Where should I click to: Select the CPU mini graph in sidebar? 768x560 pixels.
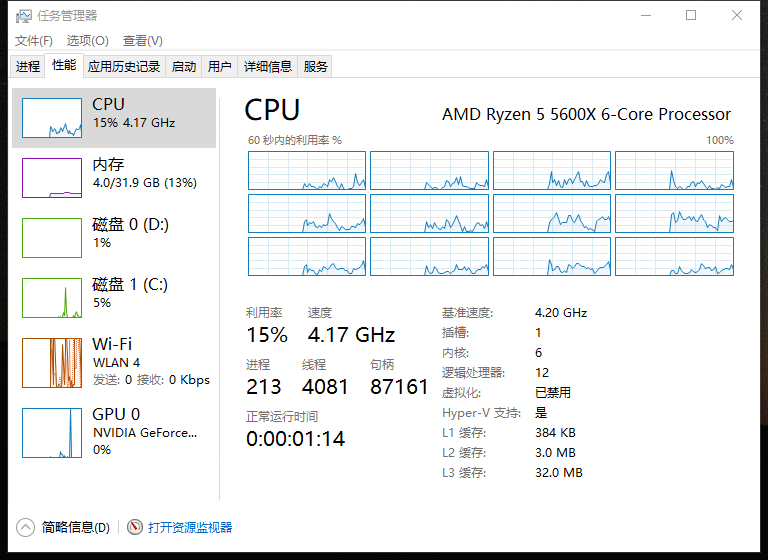[x=52, y=118]
